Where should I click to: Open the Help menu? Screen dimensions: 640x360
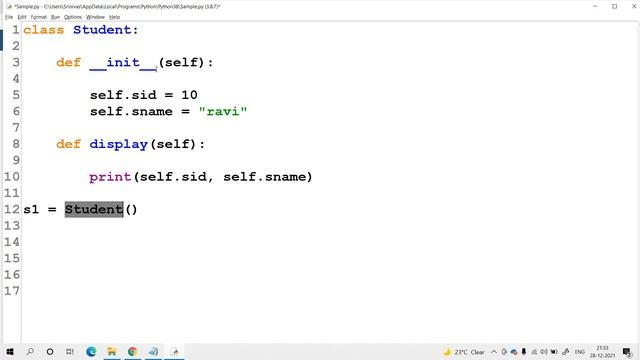[x=114, y=17]
